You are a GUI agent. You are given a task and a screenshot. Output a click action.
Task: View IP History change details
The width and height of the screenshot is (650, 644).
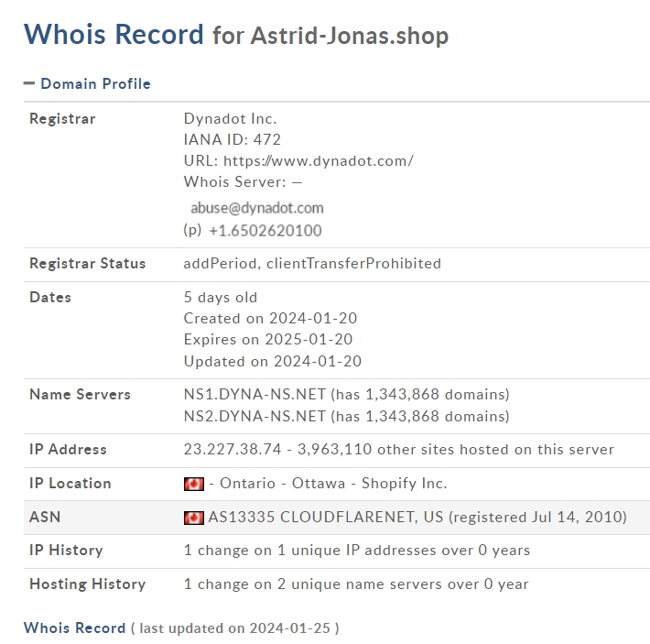pyautogui.click(x=357, y=551)
